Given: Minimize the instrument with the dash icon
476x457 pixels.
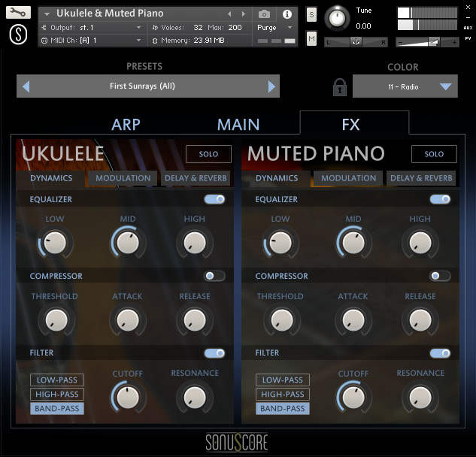Looking at the screenshot, I should tap(468, 17).
